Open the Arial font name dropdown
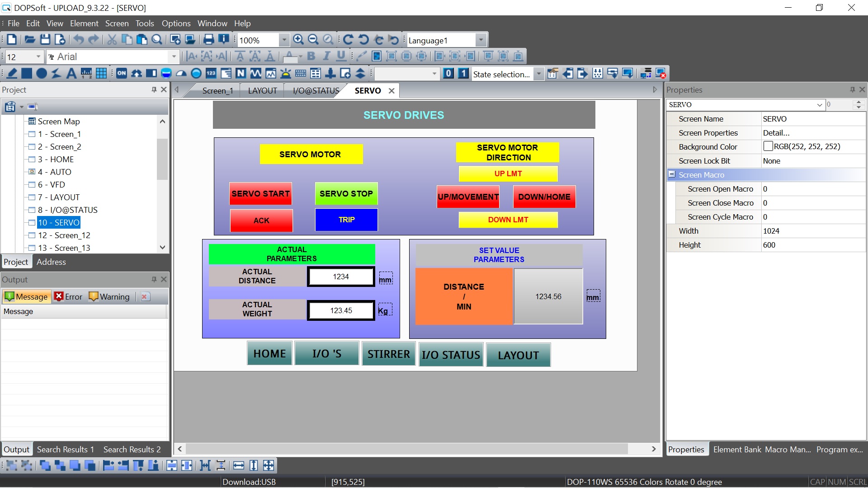This screenshot has width=868, height=488. pos(174,56)
